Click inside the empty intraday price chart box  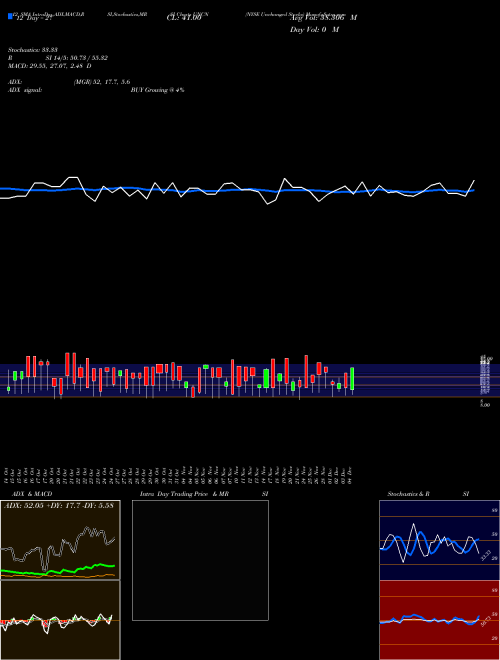pos(200,560)
